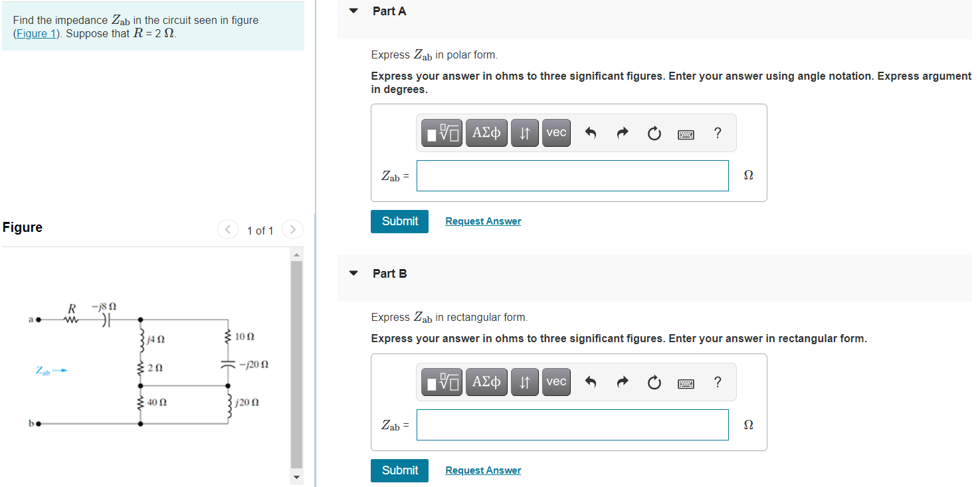Open the Figure 1 link
Screen dimensions: 980x487
pos(37,34)
